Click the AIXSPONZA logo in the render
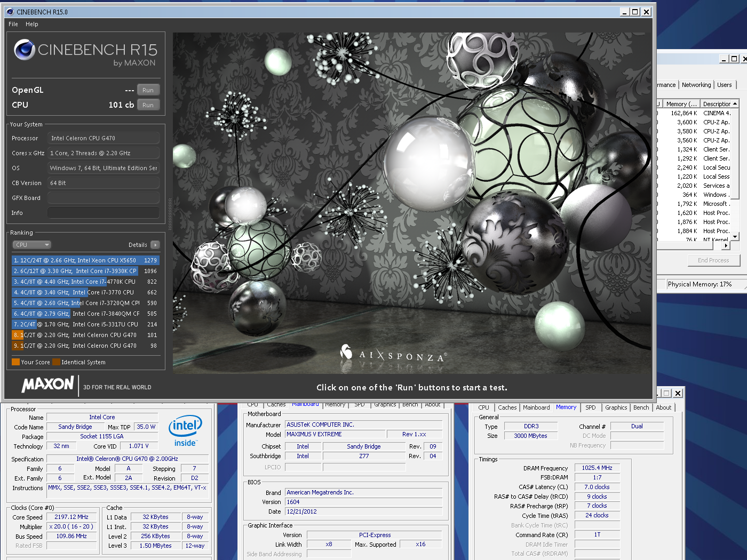 click(x=394, y=354)
